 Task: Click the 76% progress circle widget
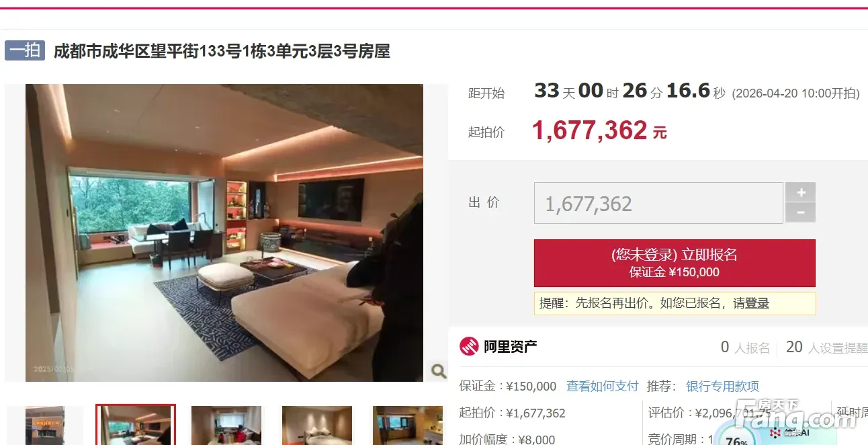point(737,438)
